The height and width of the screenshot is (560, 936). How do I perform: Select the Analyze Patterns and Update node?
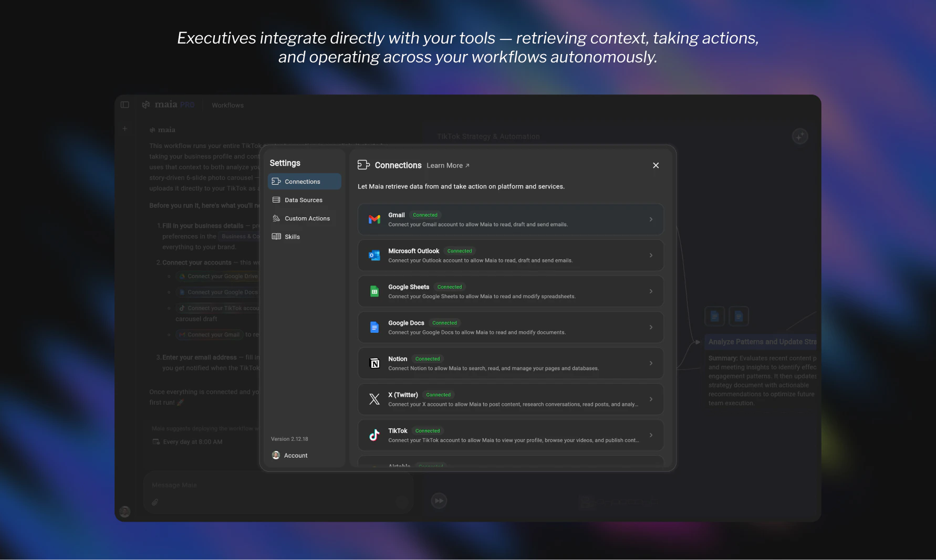(x=761, y=342)
